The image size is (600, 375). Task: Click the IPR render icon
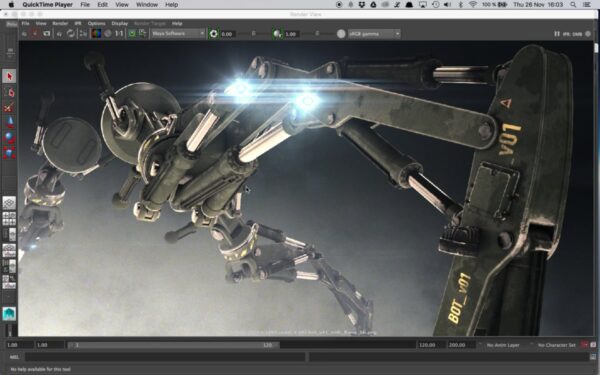point(59,34)
